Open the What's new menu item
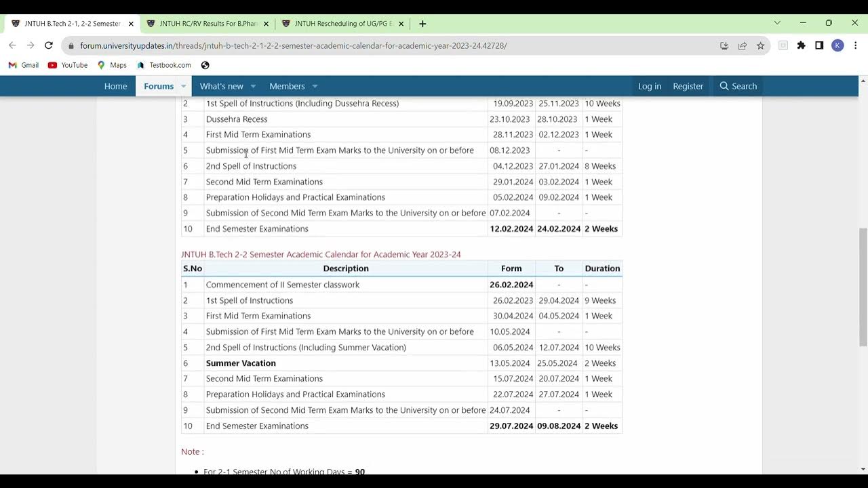 pyautogui.click(x=221, y=86)
